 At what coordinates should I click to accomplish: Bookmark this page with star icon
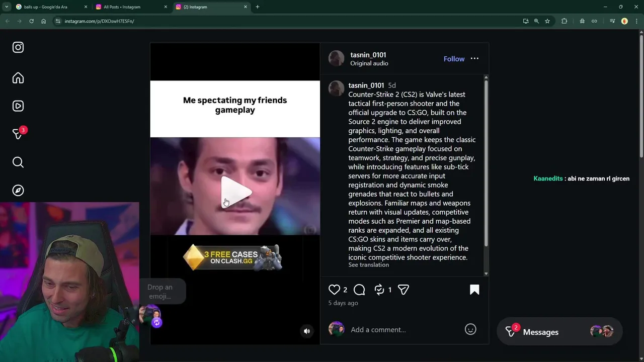point(547,21)
